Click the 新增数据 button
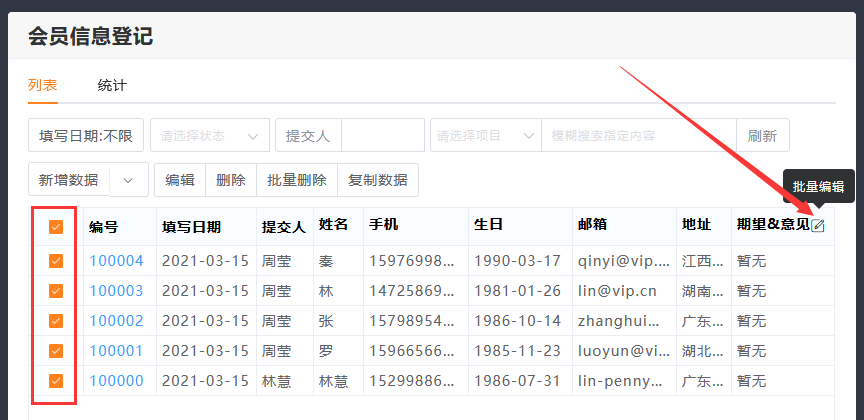This screenshot has width=864, height=420. tap(69, 180)
